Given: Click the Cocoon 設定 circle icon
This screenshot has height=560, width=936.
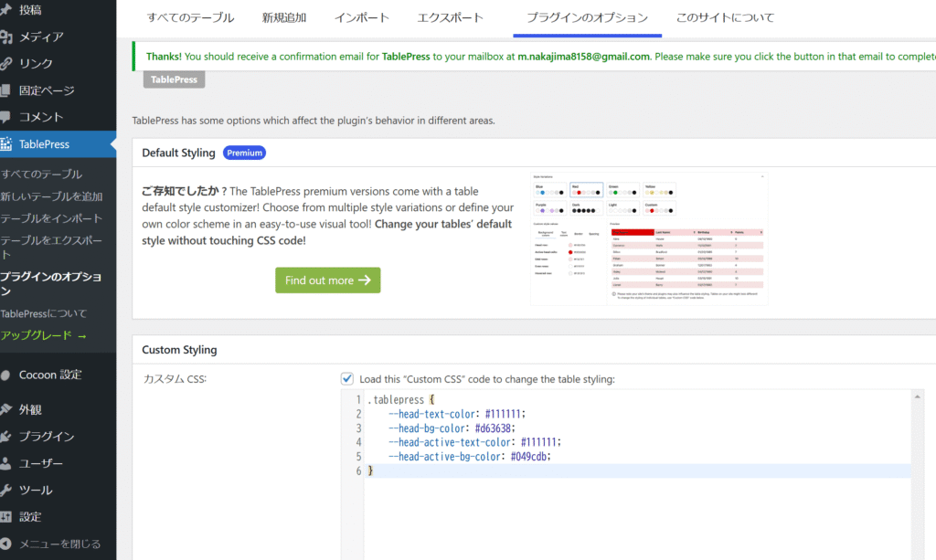Looking at the screenshot, I should [x=6, y=375].
